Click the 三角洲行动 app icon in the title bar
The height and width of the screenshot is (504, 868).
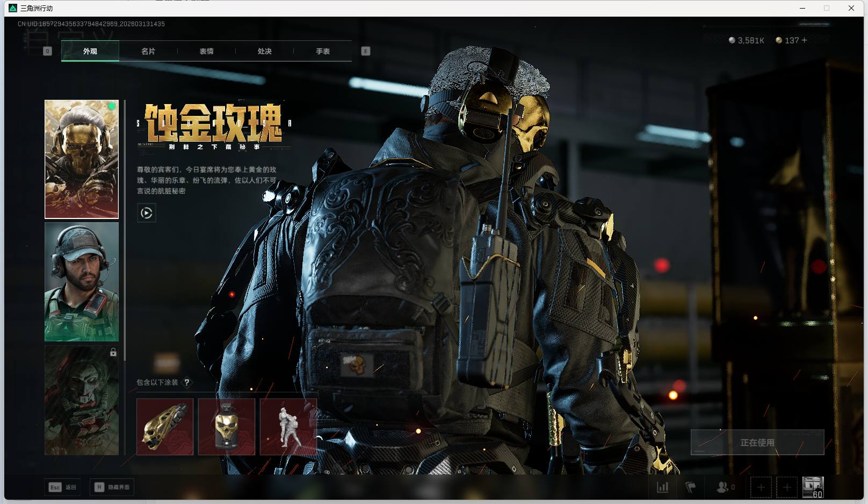13,8
